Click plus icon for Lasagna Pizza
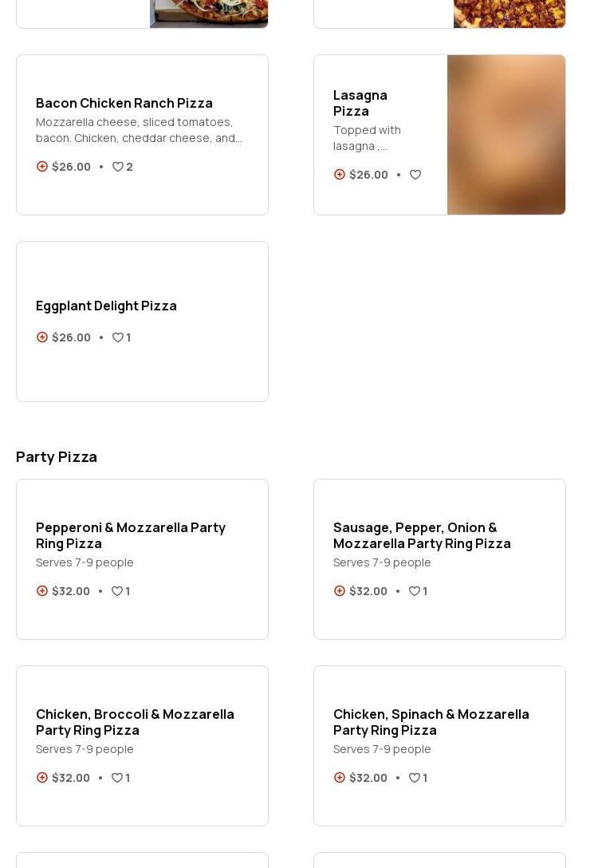The width and height of the screenshot is (598, 868). (x=340, y=175)
